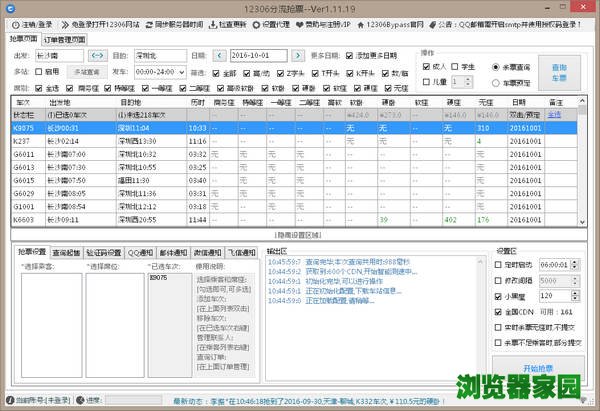Open 12306 website via 免登录打开12306网站 icon

[x=65, y=22]
